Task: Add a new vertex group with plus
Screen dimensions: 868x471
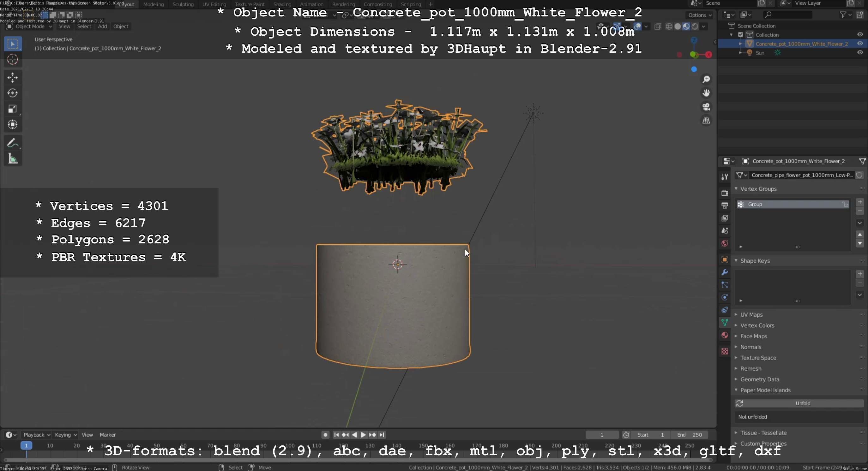Action: pyautogui.click(x=860, y=202)
